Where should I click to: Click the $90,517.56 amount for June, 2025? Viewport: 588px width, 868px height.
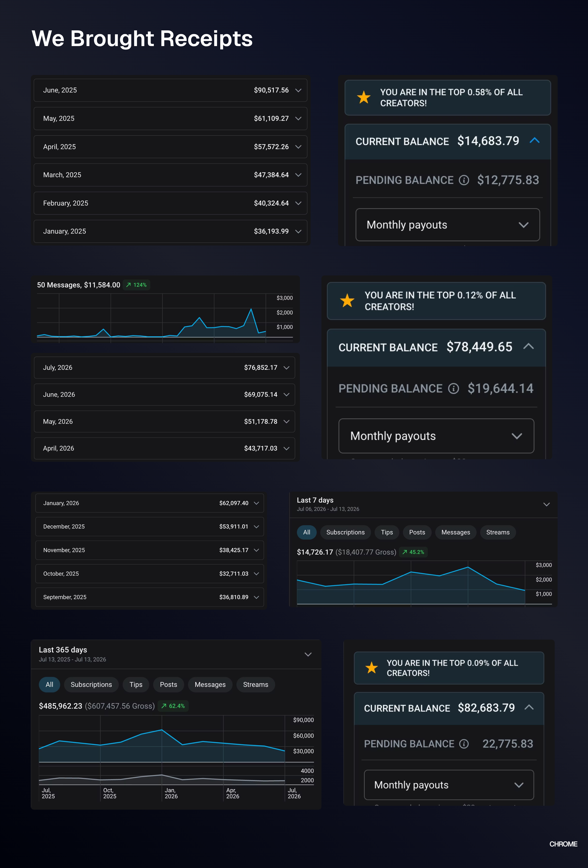pyautogui.click(x=271, y=90)
